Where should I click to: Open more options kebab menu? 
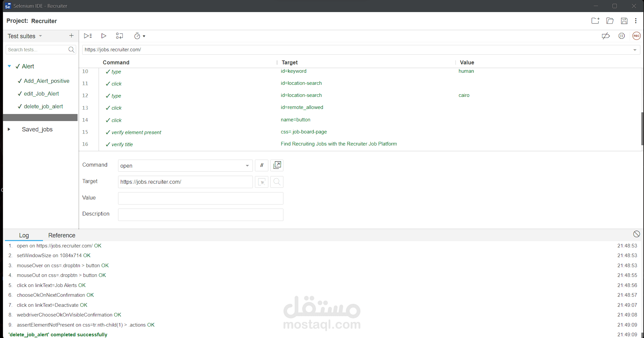click(x=636, y=21)
